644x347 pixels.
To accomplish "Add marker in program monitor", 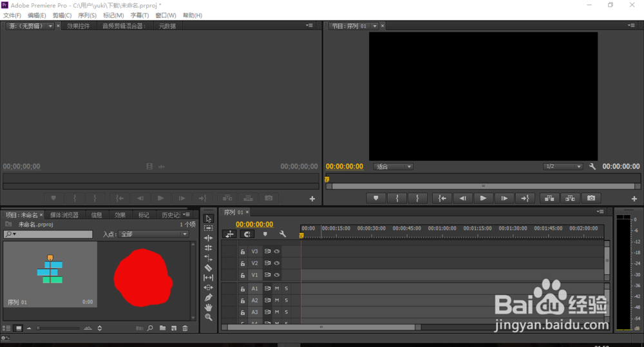I will pyautogui.click(x=376, y=198).
